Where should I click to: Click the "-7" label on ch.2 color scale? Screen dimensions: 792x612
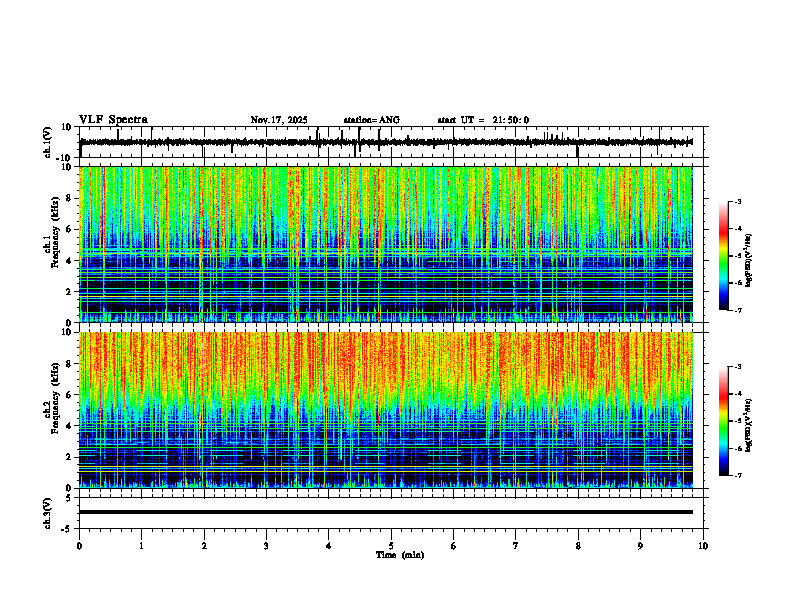coord(738,475)
